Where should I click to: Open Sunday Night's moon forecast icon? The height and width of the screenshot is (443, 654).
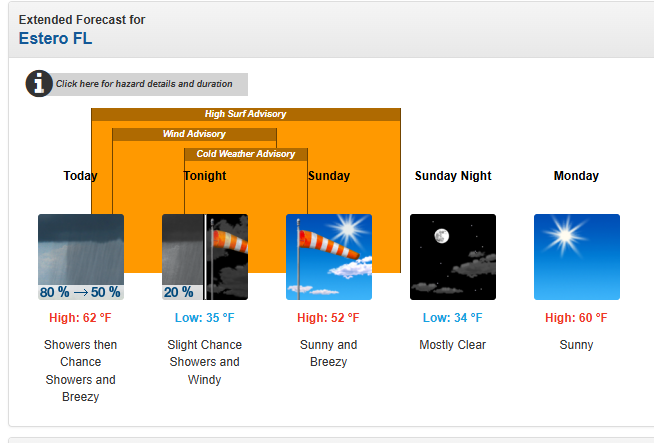453,257
